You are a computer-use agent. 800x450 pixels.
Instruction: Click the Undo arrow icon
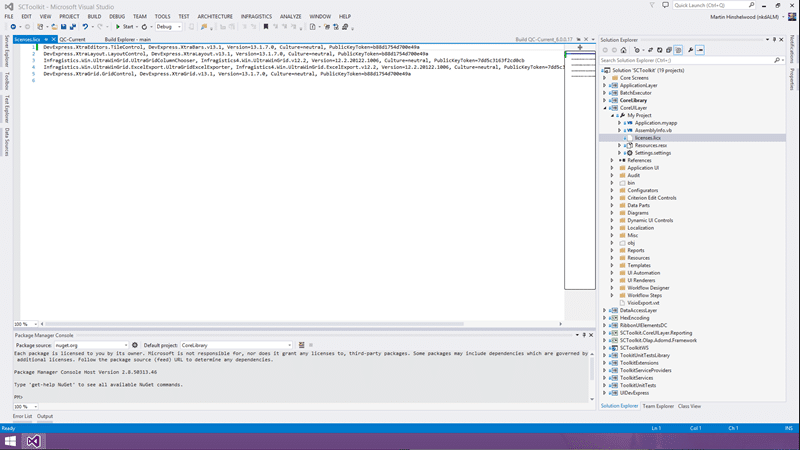point(85,27)
